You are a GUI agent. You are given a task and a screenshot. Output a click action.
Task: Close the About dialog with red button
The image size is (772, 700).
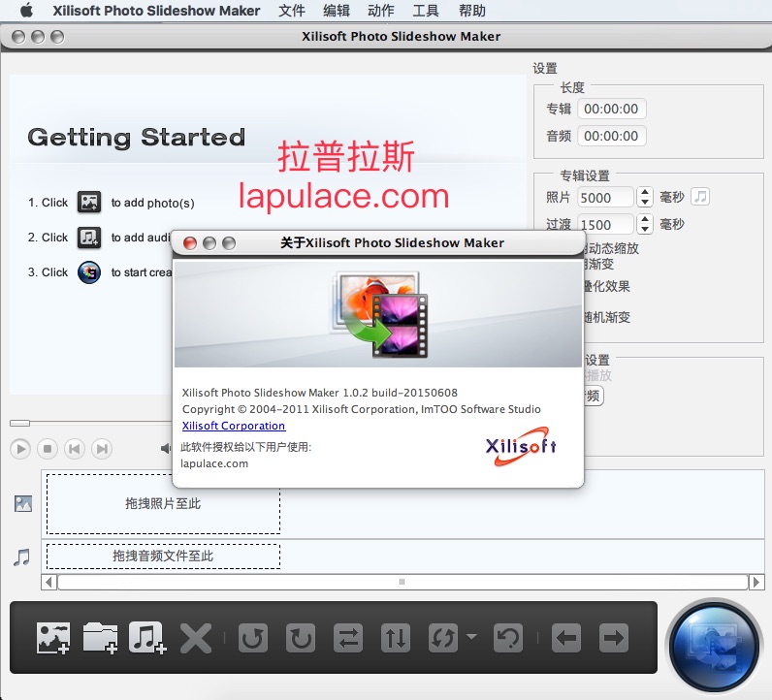pos(189,243)
